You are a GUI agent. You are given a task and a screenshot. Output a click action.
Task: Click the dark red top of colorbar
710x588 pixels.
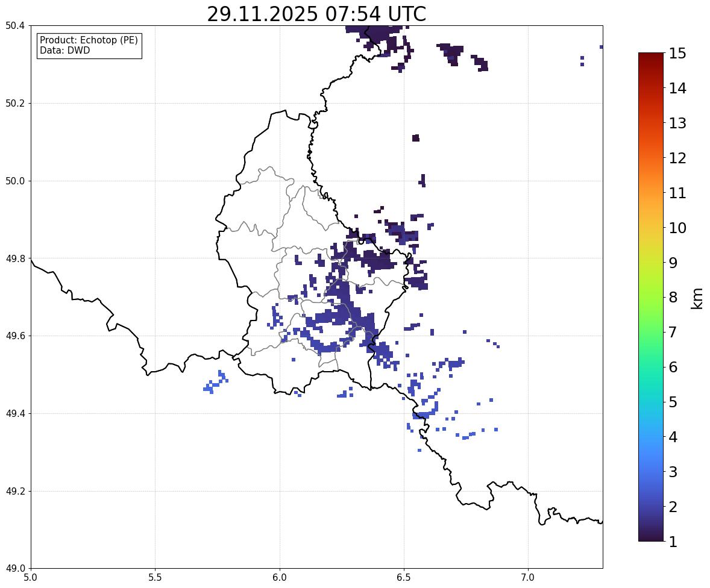click(651, 57)
